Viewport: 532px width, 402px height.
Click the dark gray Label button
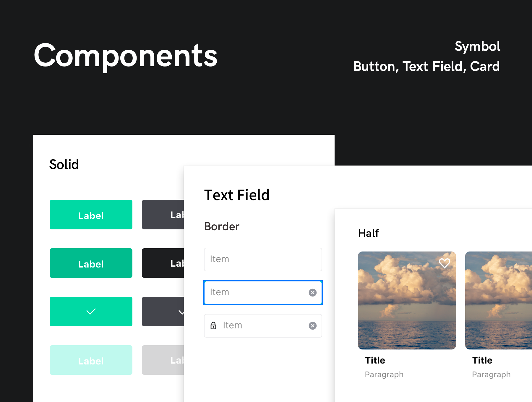[163, 215]
